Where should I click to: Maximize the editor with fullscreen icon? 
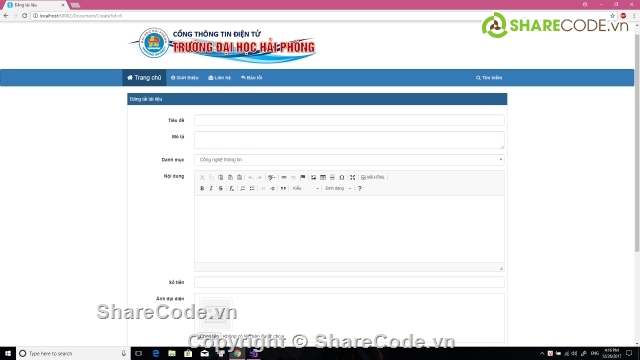(353, 177)
